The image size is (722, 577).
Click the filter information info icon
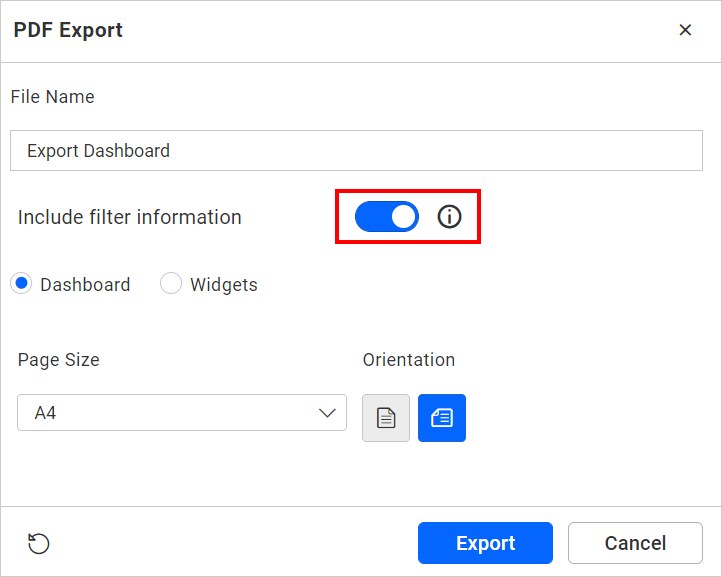pyautogui.click(x=449, y=216)
